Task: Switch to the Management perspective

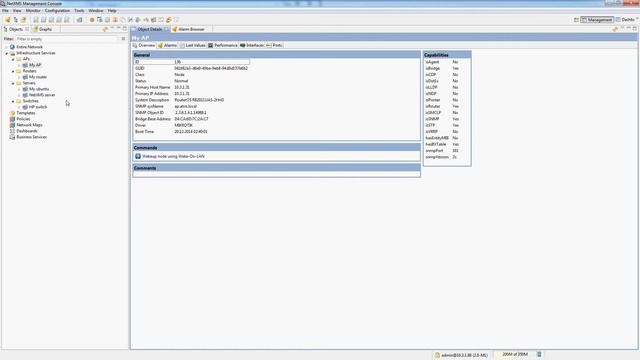Action: (x=597, y=20)
